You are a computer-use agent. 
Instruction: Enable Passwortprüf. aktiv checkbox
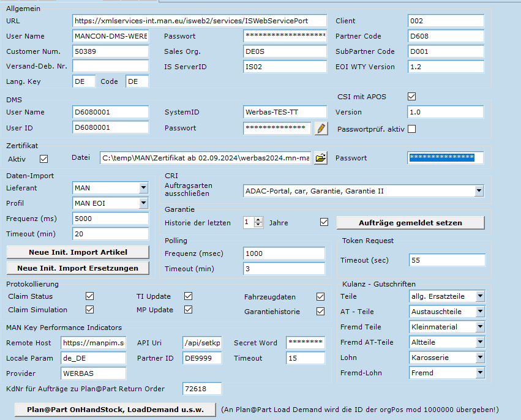click(412, 129)
